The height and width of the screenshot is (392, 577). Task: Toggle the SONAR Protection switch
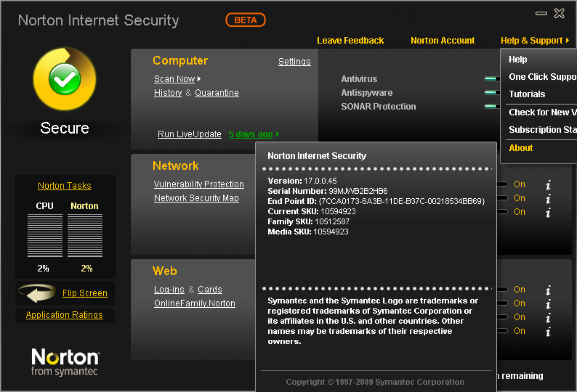[492, 107]
